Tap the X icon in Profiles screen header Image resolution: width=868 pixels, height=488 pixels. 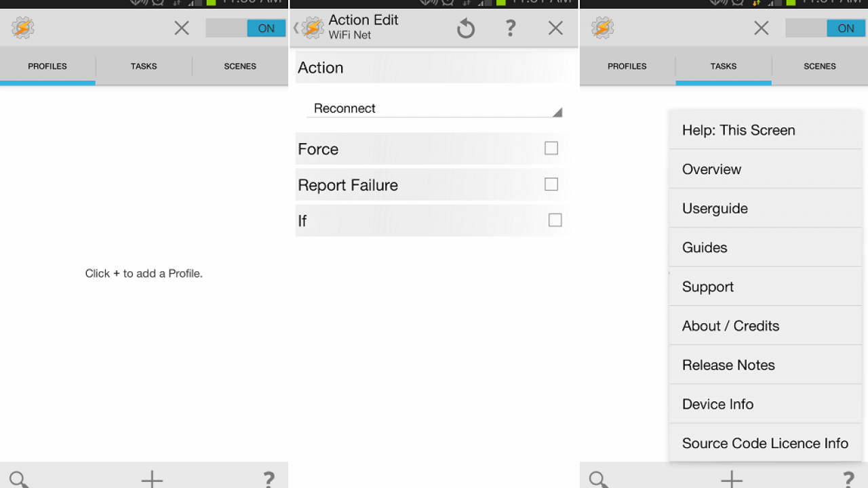pyautogui.click(x=182, y=28)
